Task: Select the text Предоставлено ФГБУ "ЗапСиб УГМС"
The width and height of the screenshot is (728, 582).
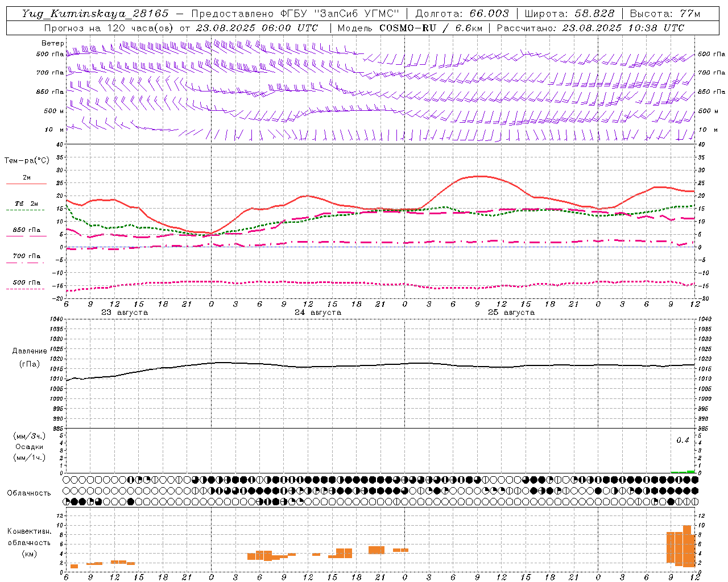Action: 295,14
